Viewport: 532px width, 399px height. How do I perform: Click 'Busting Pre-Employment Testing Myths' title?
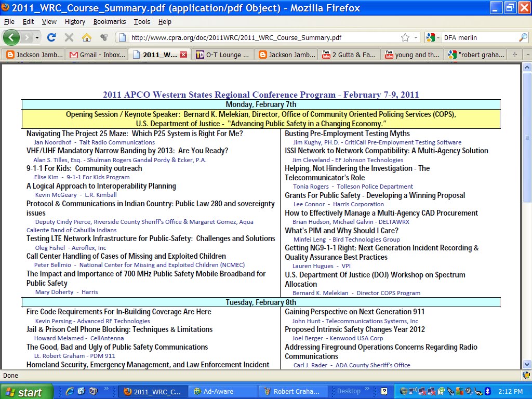point(347,134)
